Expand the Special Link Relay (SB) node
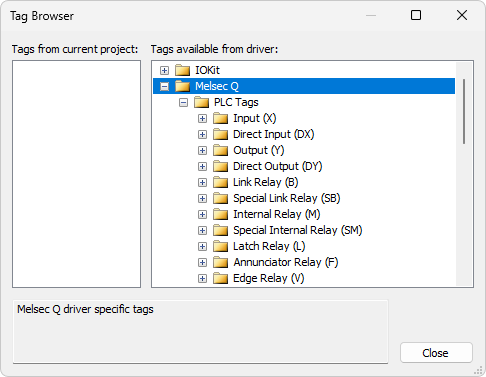The width and height of the screenshot is (486, 377). point(202,198)
